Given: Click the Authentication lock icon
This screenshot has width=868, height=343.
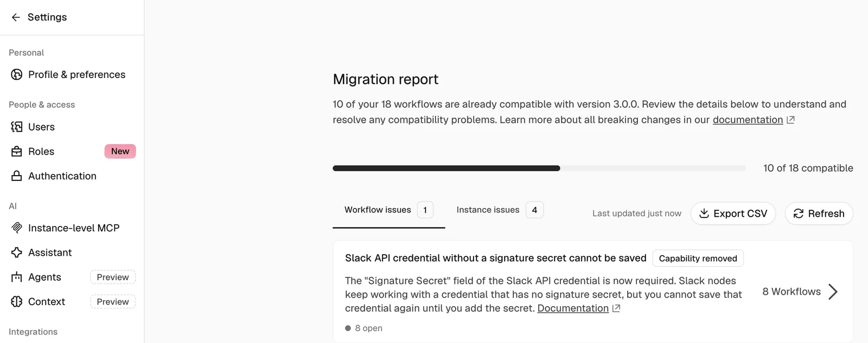Looking at the screenshot, I should click(x=17, y=176).
